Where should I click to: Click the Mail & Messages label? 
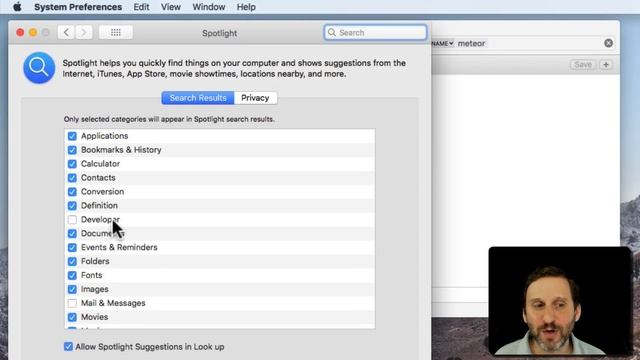113,303
